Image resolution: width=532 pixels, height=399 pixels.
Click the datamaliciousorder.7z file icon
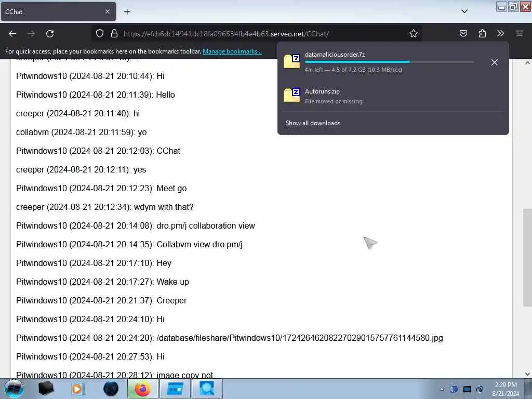pyautogui.click(x=292, y=61)
